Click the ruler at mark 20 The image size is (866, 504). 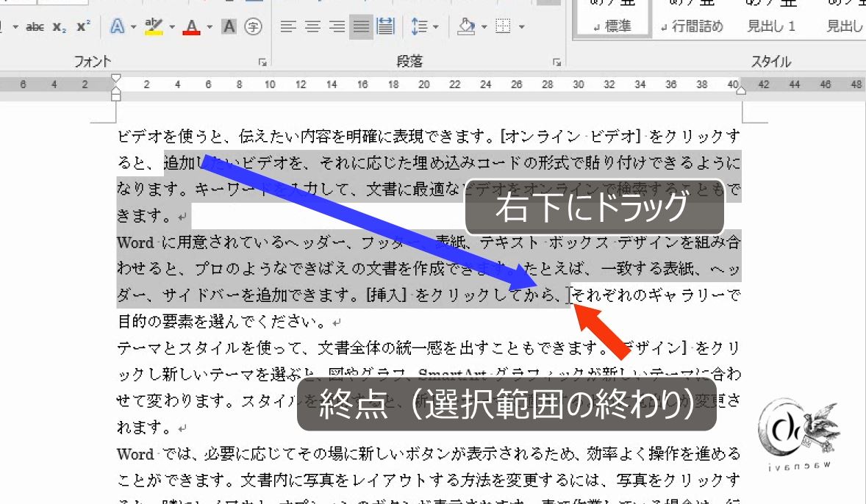tap(423, 84)
